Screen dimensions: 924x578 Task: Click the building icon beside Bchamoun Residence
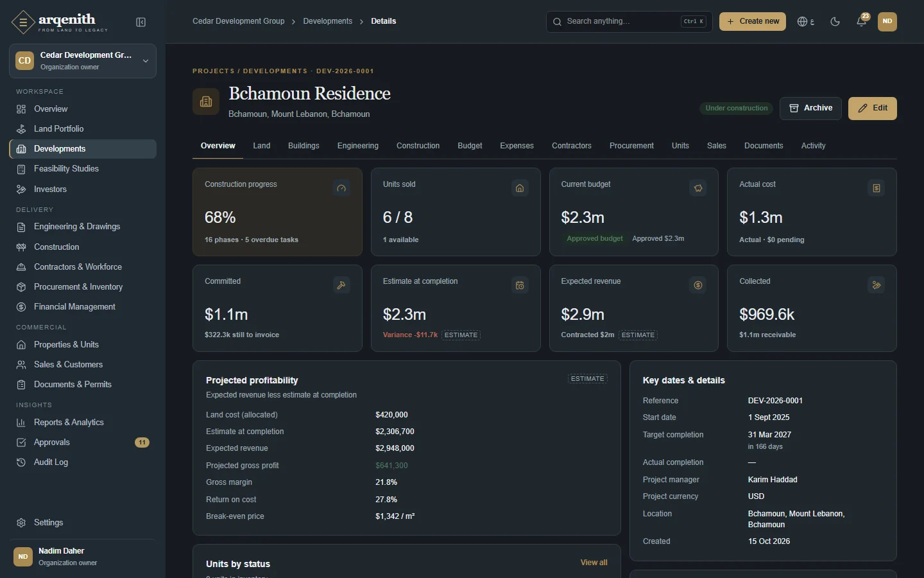206,102
